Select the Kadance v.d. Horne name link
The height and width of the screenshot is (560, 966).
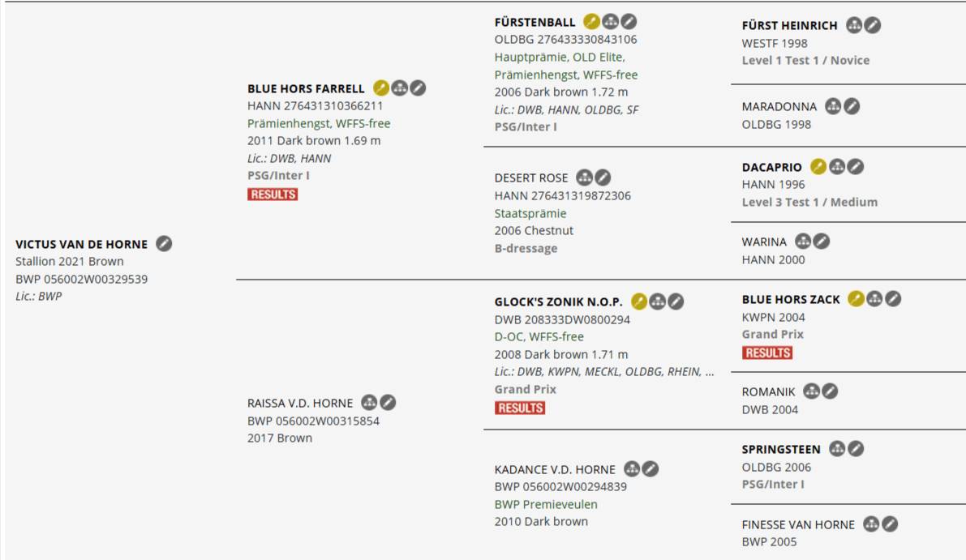(555, 469)
